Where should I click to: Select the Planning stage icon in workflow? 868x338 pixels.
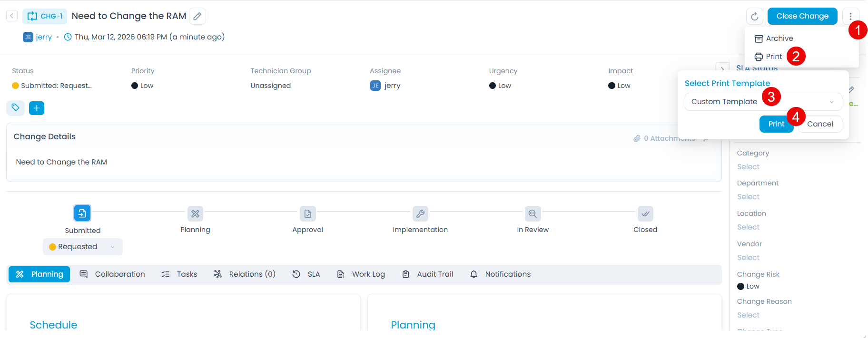point(195,214)
